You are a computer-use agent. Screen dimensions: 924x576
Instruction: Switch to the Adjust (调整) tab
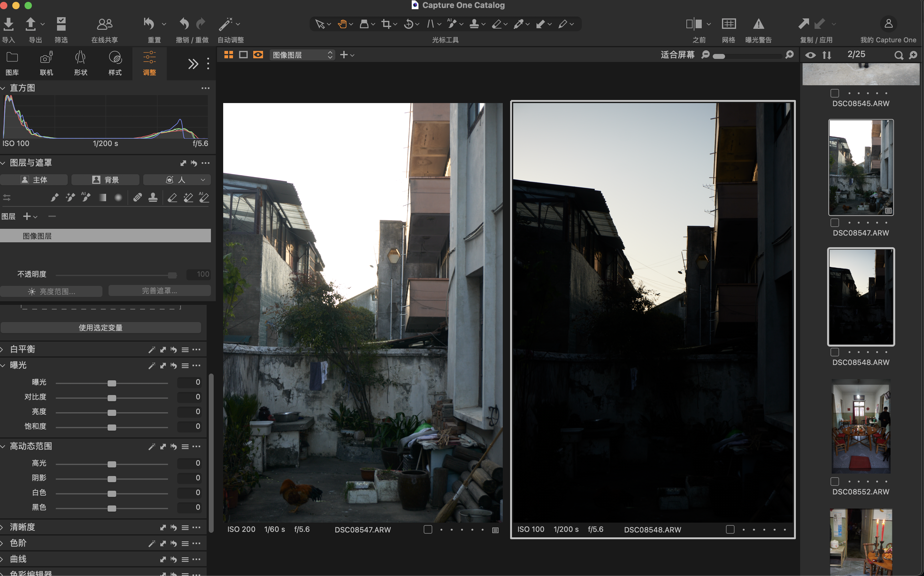pos(150,63)
